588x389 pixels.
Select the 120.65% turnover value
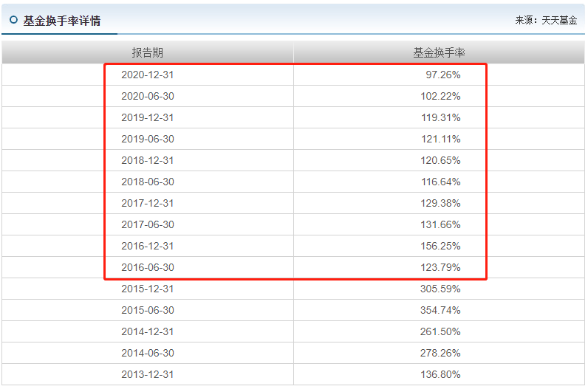(440, 160)
